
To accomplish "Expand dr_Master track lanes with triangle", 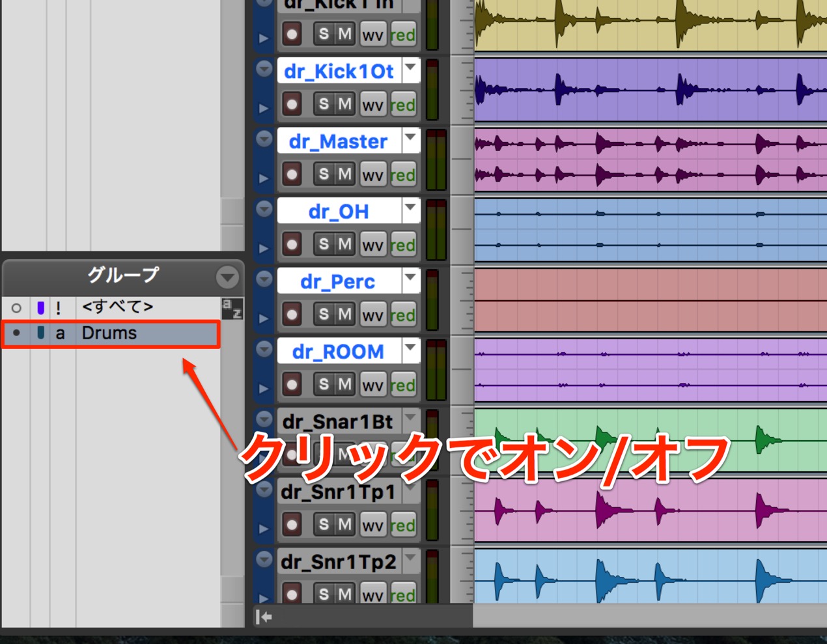I will (264, 178).
